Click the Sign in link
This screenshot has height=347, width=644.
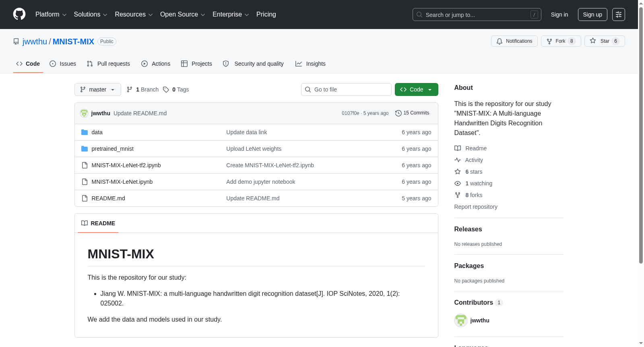point(559,15)
